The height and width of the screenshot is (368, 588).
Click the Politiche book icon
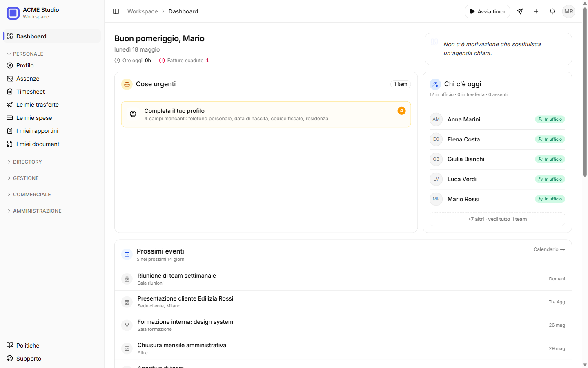pos(10,345)
